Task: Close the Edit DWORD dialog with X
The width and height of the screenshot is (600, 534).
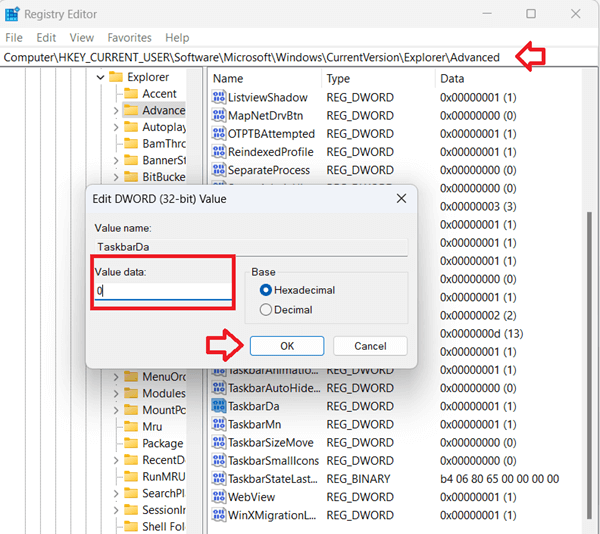Action: pos(401,199)
